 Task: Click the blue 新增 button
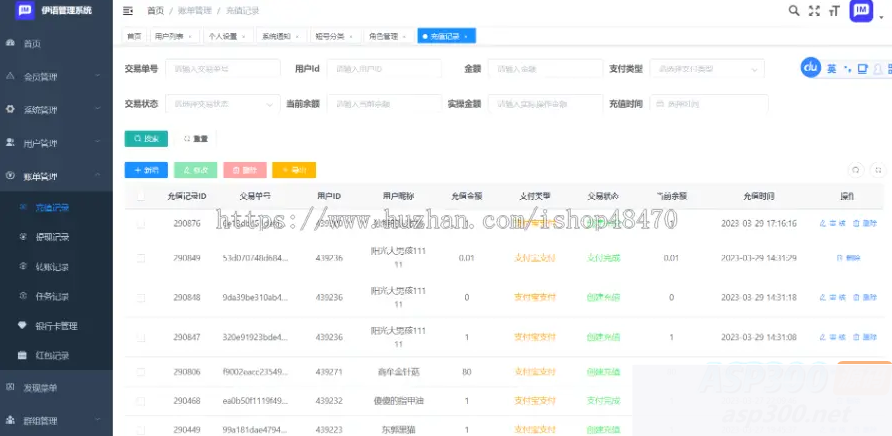[146, 170]
